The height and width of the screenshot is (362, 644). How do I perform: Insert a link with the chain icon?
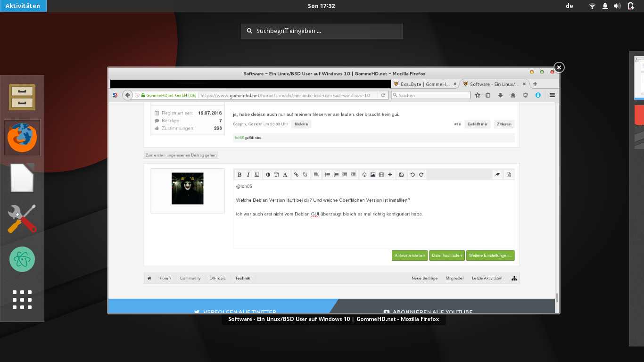(296, 175)
